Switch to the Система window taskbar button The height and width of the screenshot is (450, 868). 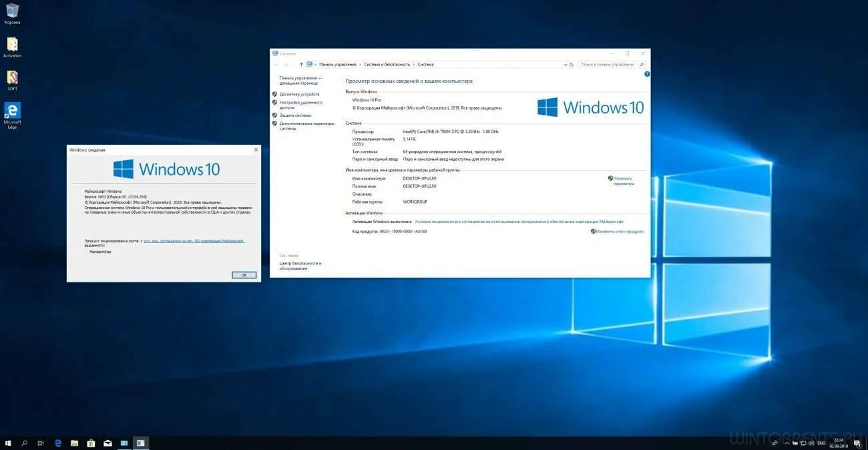[124, 443]
